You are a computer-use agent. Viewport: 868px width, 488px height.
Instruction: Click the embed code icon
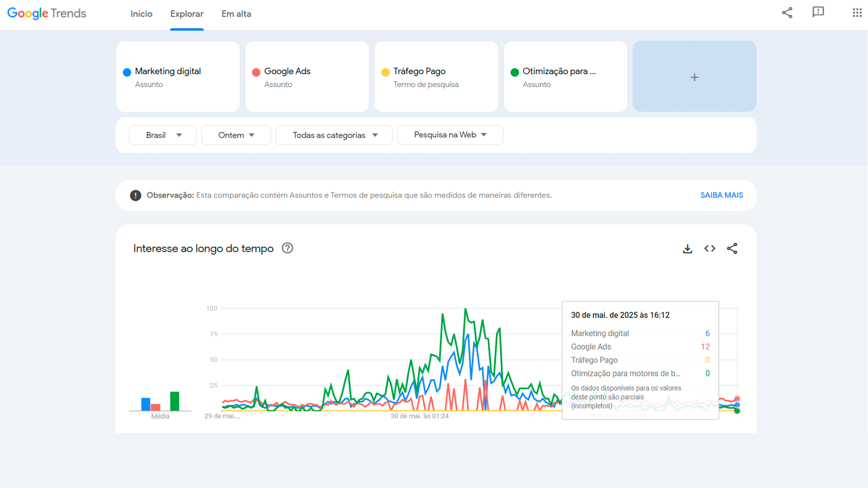(x=710, y=249)
